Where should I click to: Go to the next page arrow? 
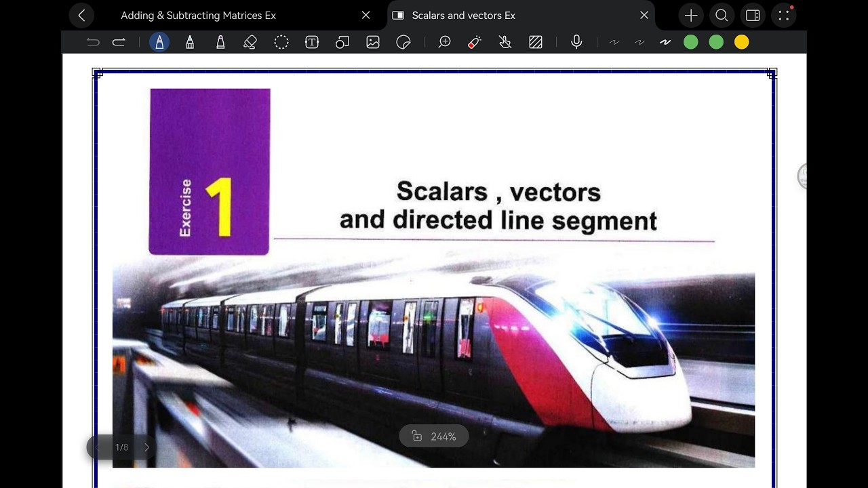tap(146, 447)
